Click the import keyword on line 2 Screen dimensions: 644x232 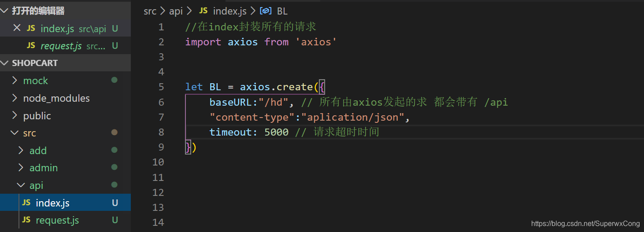203,42
